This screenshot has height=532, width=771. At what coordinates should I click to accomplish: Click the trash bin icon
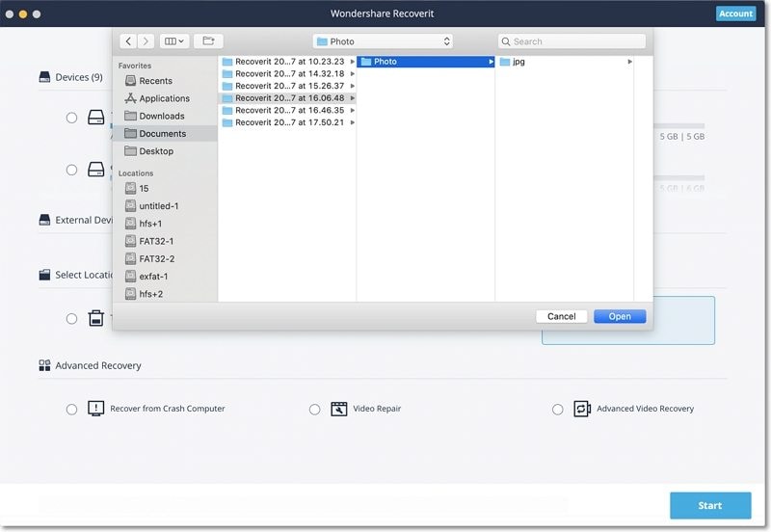95,318
